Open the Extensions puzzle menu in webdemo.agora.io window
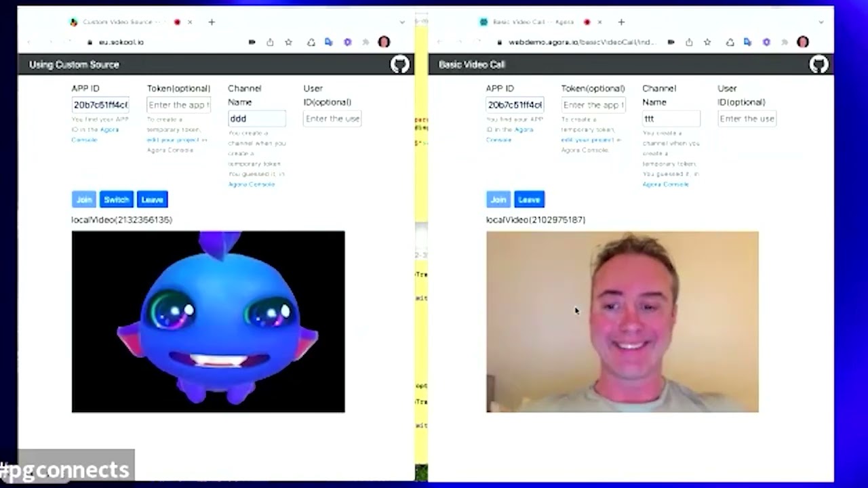This screenshot has width=868, height=488. point(785,42)
